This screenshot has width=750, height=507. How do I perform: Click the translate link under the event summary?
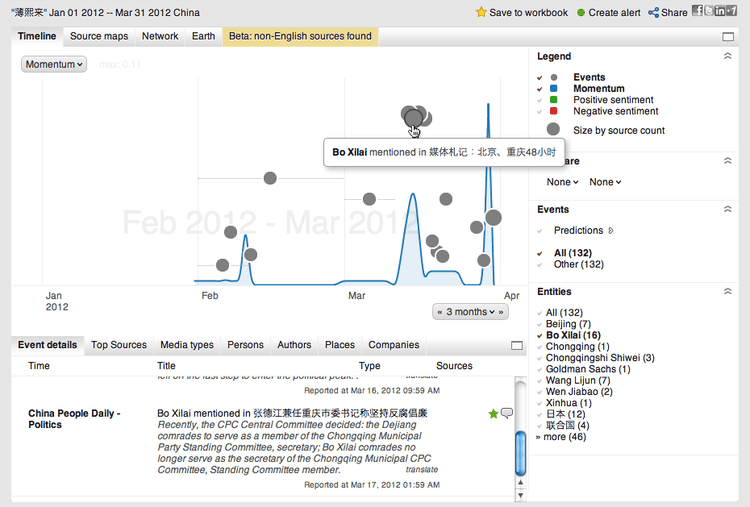click(x=422, y=469)
